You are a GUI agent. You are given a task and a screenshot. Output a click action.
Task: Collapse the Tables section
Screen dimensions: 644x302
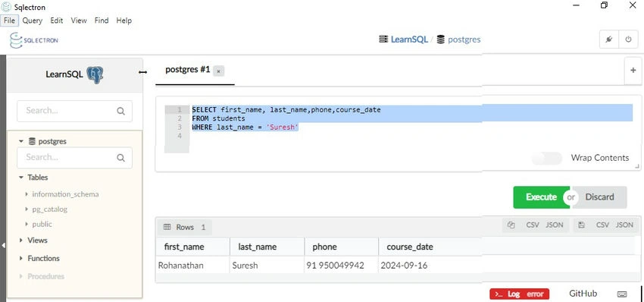tap(21, 178)
